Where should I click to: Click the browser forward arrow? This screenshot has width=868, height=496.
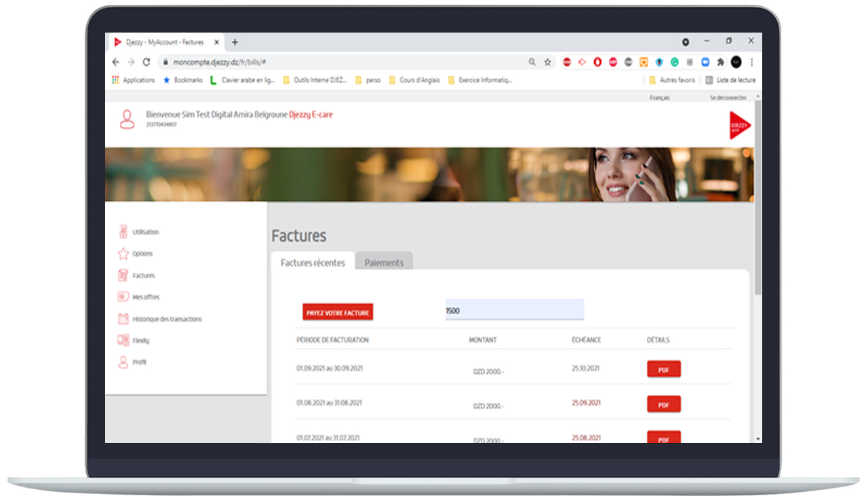[131, 62]
